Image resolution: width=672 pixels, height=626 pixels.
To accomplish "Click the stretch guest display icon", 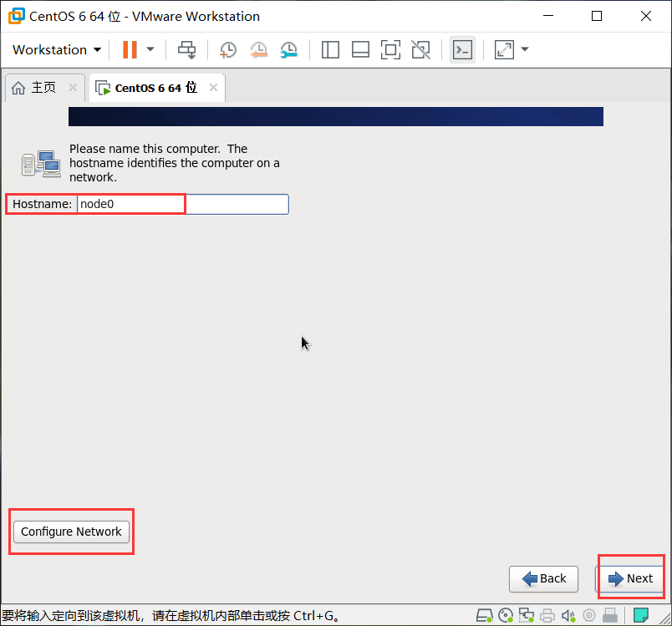I will tap(505, 49).
